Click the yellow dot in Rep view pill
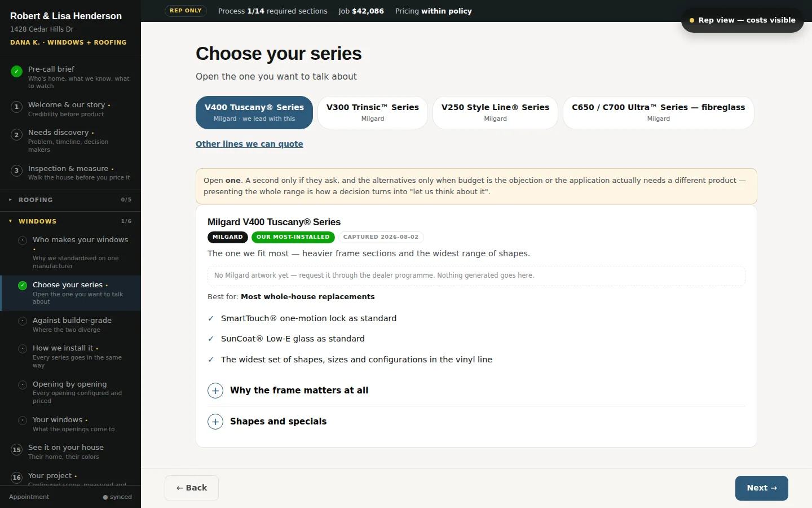This screenshot has height=508, width=812. pos(692,20)
